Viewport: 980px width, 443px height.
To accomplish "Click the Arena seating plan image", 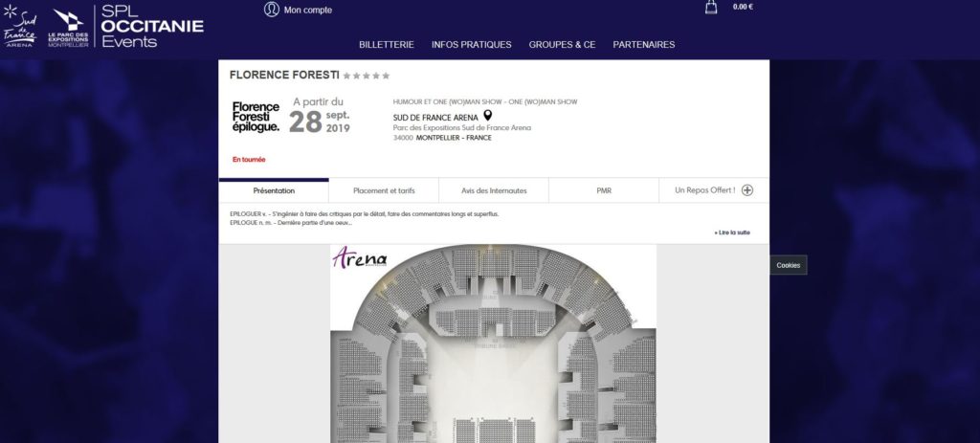I will pos(493,343).
